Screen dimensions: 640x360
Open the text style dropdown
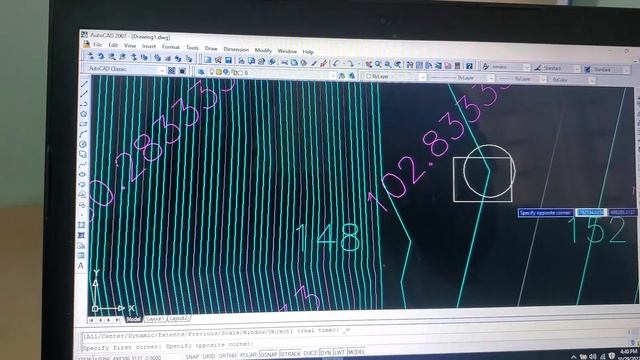pyautogui.click(x=526, y=67)
